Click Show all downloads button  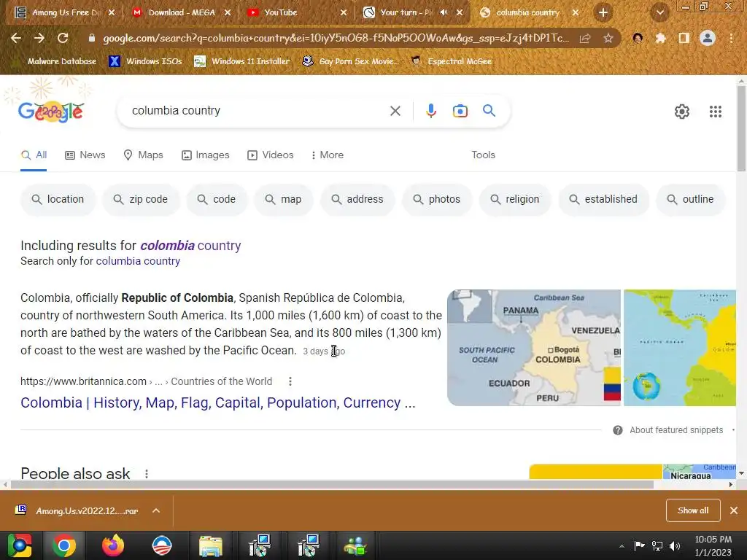pos(693,510)
